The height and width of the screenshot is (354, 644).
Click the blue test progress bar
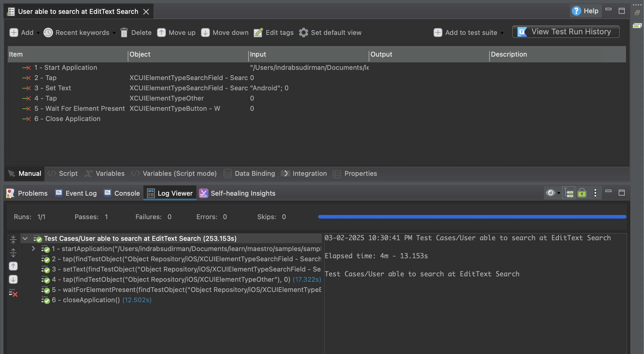point(472,217)
